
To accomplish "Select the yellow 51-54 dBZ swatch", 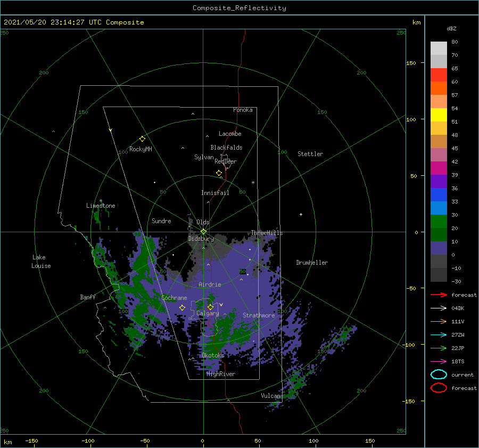I will tap(439, 115).
